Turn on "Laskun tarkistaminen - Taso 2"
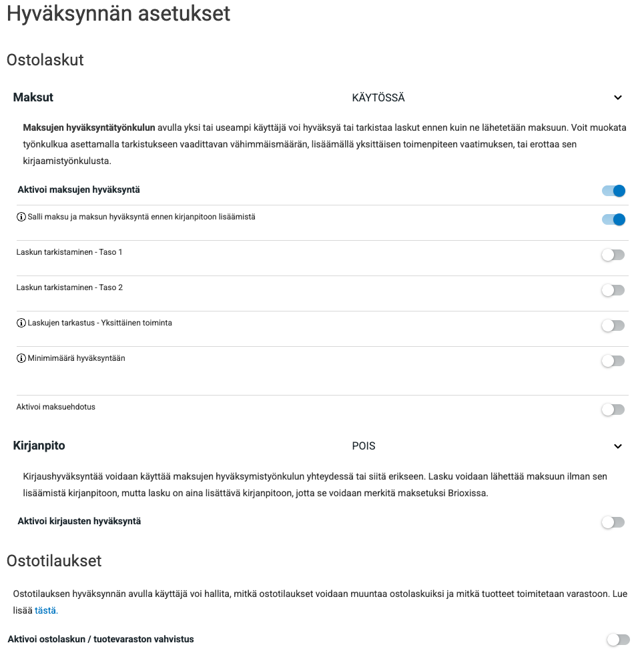The image size is (644, 655). (x=613, y=290)
